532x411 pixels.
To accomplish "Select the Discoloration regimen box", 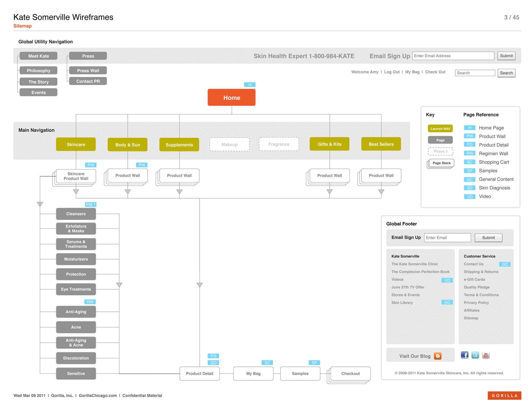I will pos(76,358).
